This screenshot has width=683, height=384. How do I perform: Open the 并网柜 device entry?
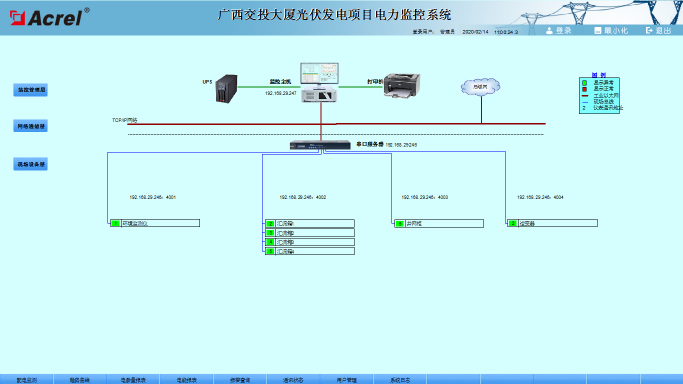[439, 223]
